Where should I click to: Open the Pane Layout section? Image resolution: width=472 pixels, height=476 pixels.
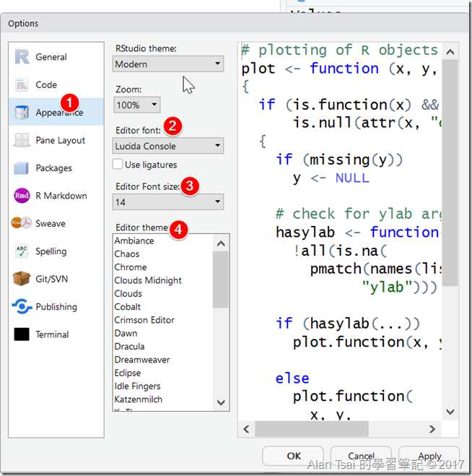pos(56,140)
